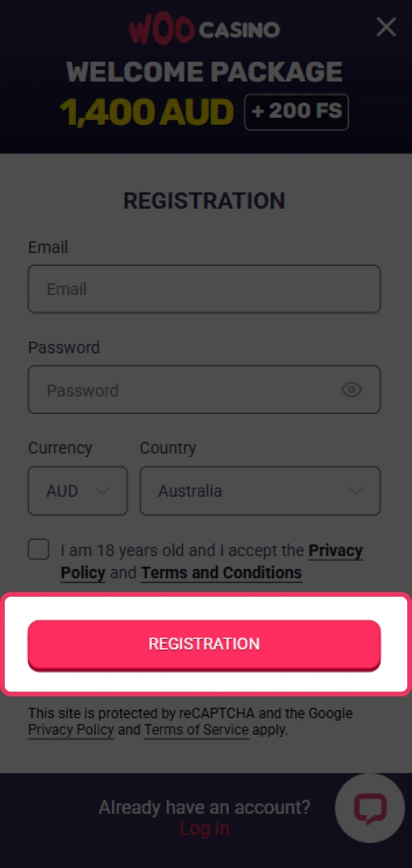Open the AUD currency dropdown
Viewport: 412px width, 868px height.
[77, 490]
